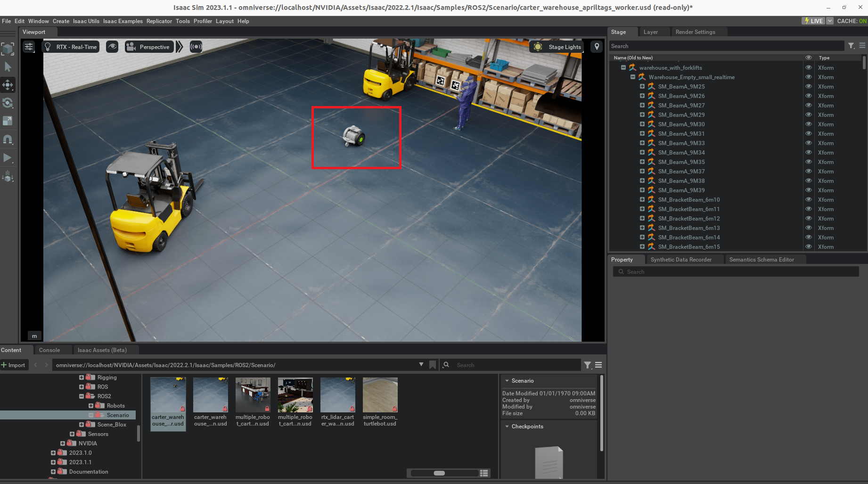Select the Scene_Blox folder
The width and height of the screenshot is (868, 484).
[x=112, y=425]
